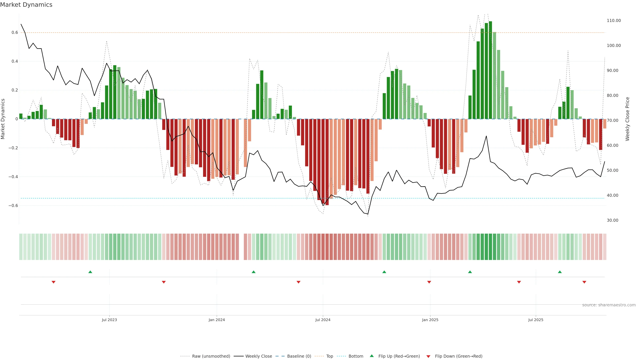Click the Weekly Close Price axis title

pos(627,119)
